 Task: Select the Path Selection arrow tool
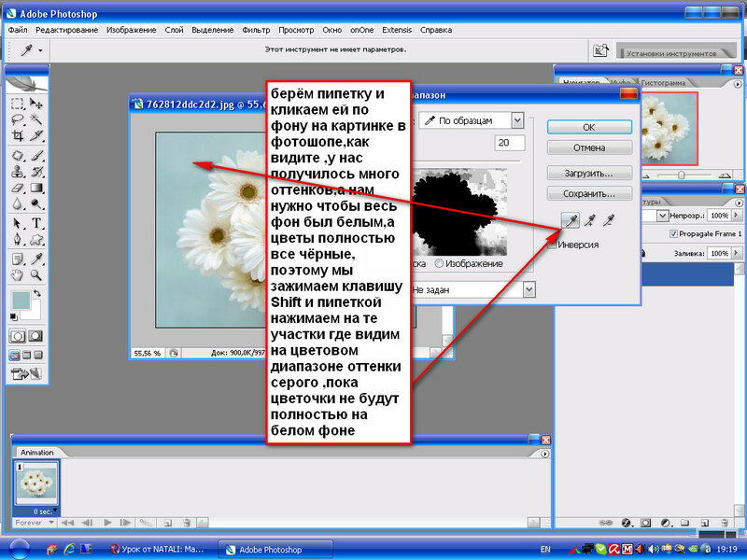click(17, 223)
